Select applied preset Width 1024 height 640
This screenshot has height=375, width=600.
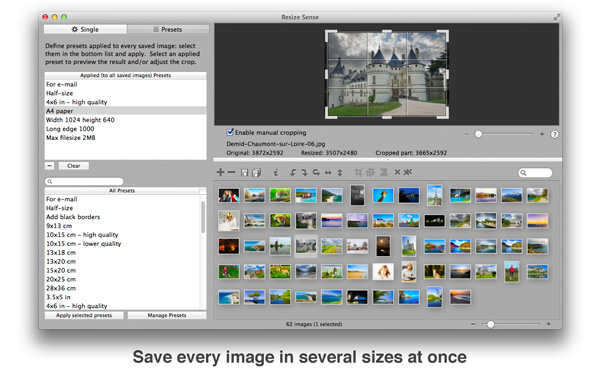pos(126,120)
